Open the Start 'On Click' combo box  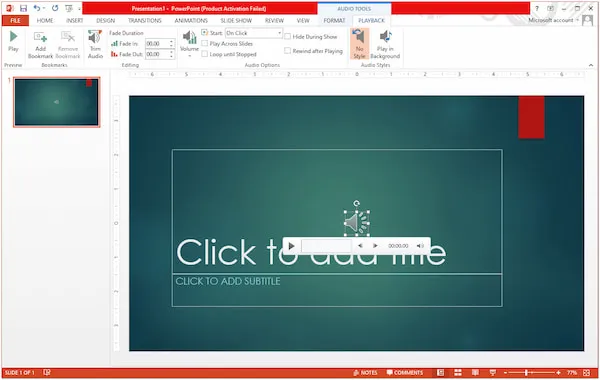pyautogui.click(x=254, y=33)
